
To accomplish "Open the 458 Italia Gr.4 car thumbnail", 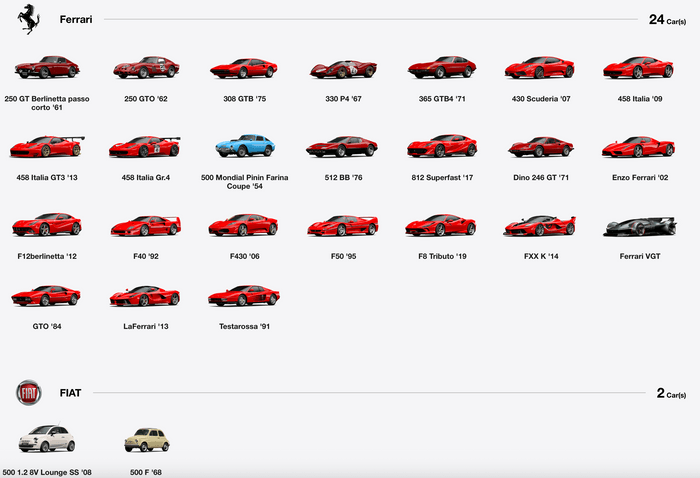I will tap(145, 147).
